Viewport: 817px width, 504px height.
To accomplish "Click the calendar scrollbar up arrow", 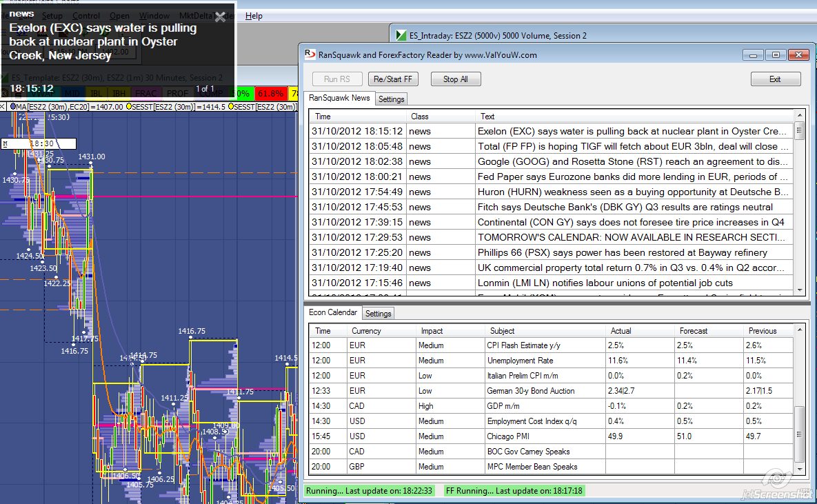I will [x=799, y=330].
